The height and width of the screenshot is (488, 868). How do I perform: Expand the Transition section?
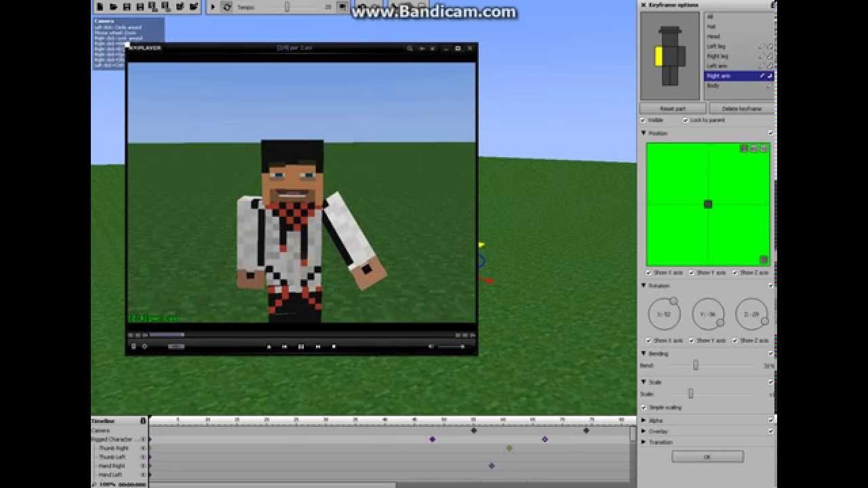(644, 442)
